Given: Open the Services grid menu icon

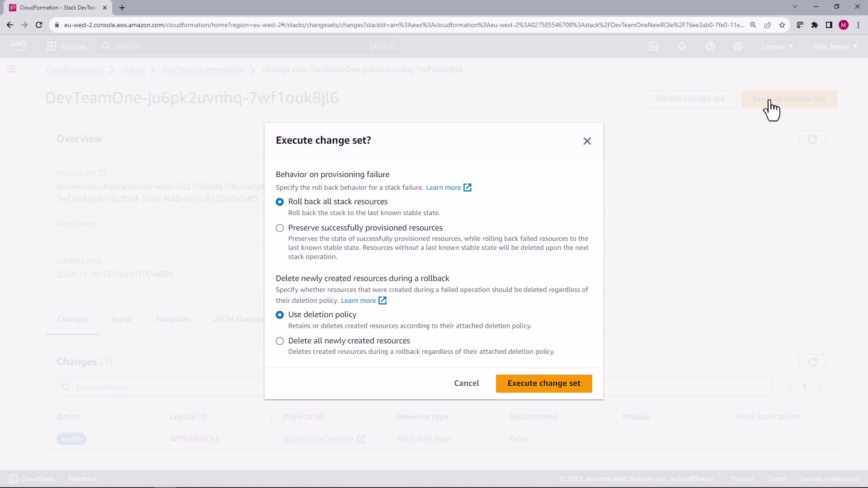Looking at the screenshot, I should [x=52, y=46].
